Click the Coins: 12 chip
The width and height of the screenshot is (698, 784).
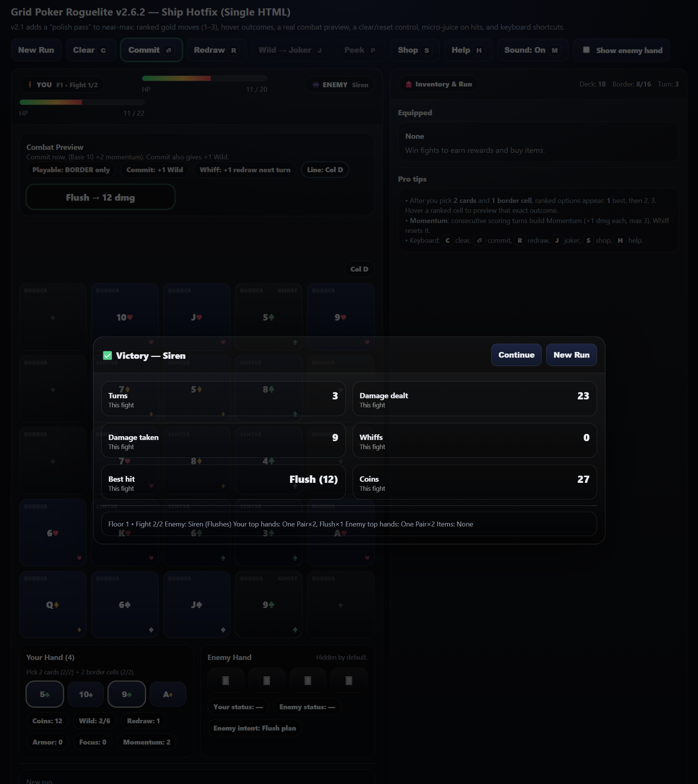(x=47, y=721)
